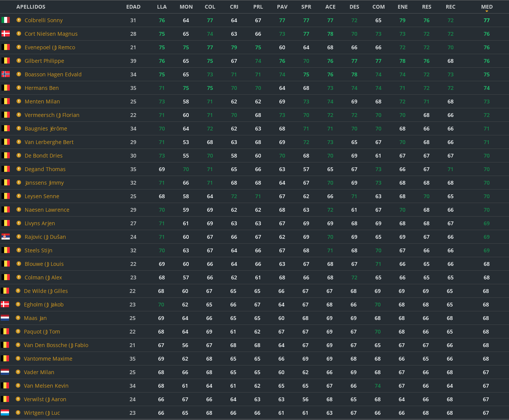This screenshot has width=509, height=420.
Task: Sort by RES column header
Action: [x=427, y=7]
